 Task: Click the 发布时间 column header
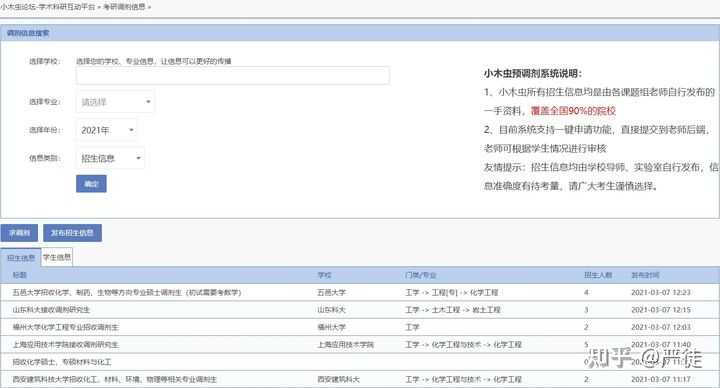[x=645, y=275]
